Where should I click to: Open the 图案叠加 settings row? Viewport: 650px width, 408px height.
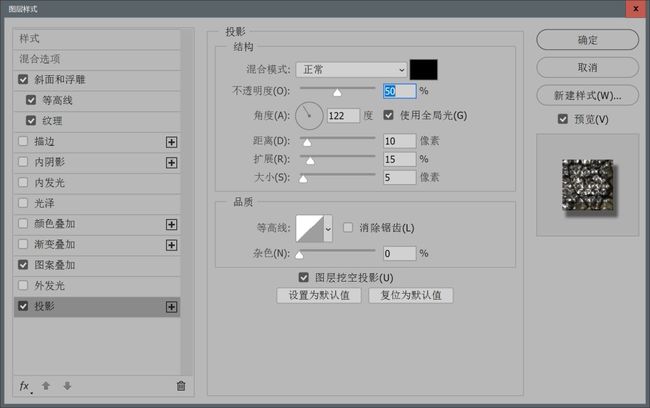[97, 265]
